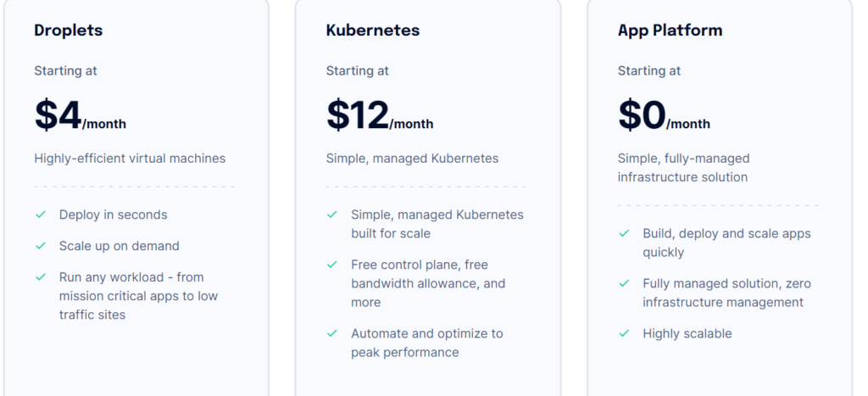The height and width of the screenshot is (396, 868).
Task: Click checkmark beside Free control plane
Action: 332,265
